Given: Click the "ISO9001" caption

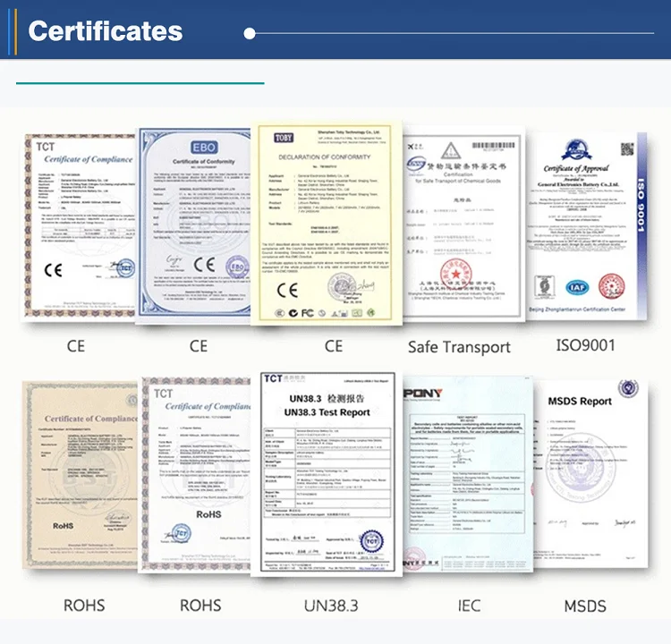Looking at the screenshot, I should [585, 345].
